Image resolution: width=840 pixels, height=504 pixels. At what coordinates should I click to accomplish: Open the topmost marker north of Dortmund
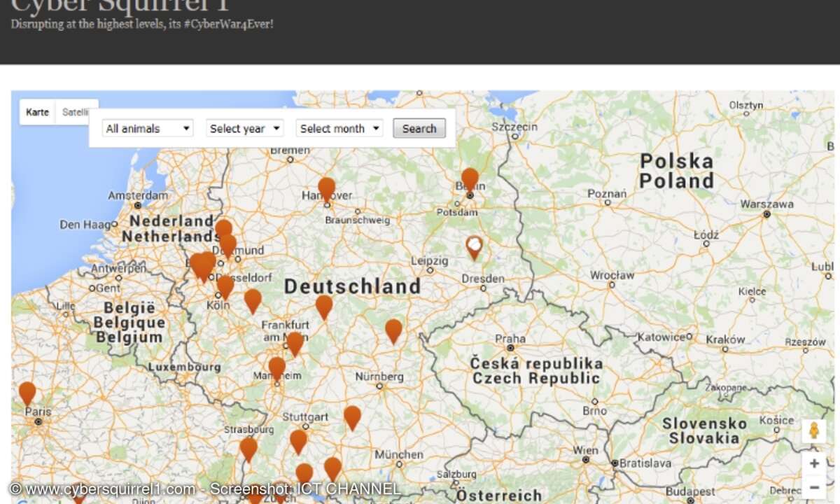click(x=223, y=231)
